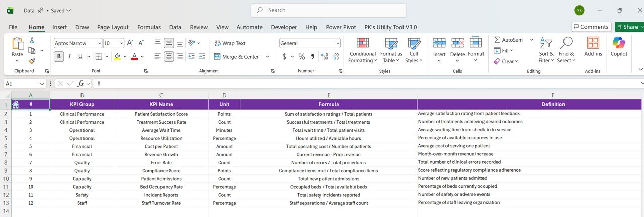Open the Add-ins button

click(593, 47)
